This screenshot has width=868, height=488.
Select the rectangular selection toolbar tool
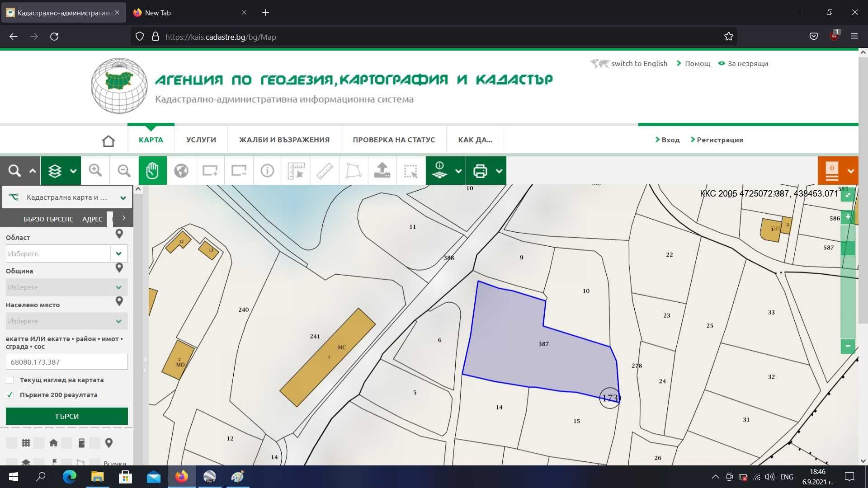click(411, 171)
